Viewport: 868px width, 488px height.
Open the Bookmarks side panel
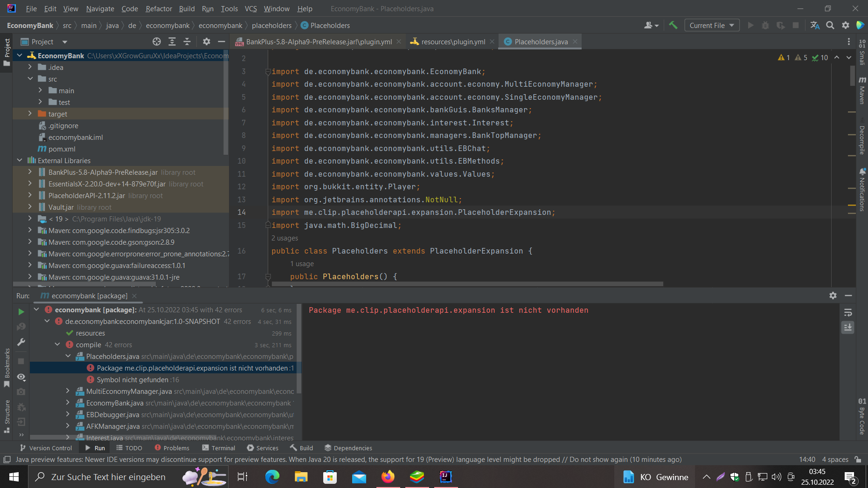tap(7, 368)
